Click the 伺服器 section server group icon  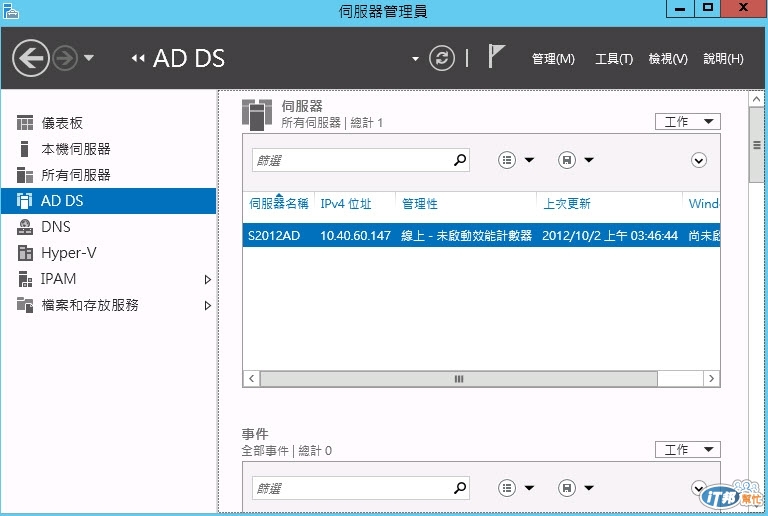pos(257,114)
